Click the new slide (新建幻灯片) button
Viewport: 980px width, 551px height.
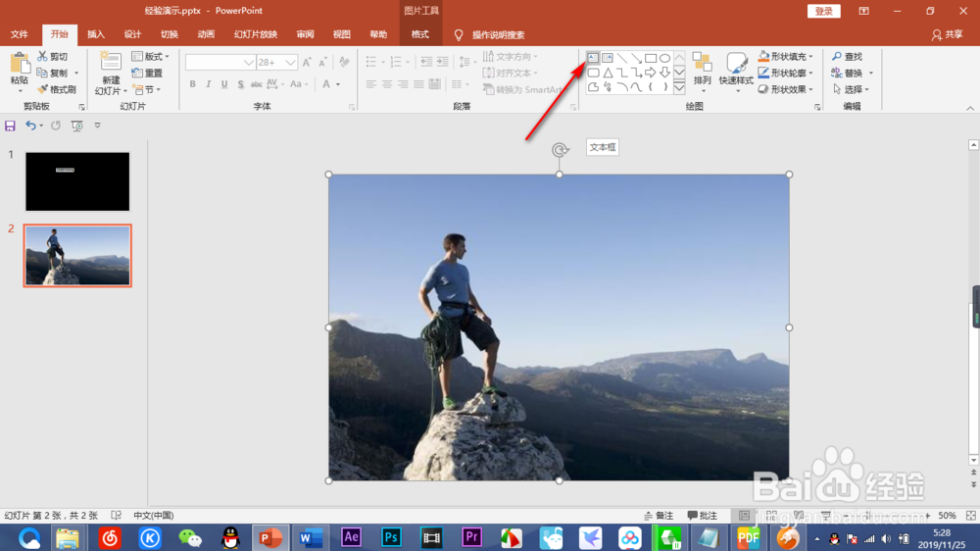pyautogui.click(x=111, y=74)
